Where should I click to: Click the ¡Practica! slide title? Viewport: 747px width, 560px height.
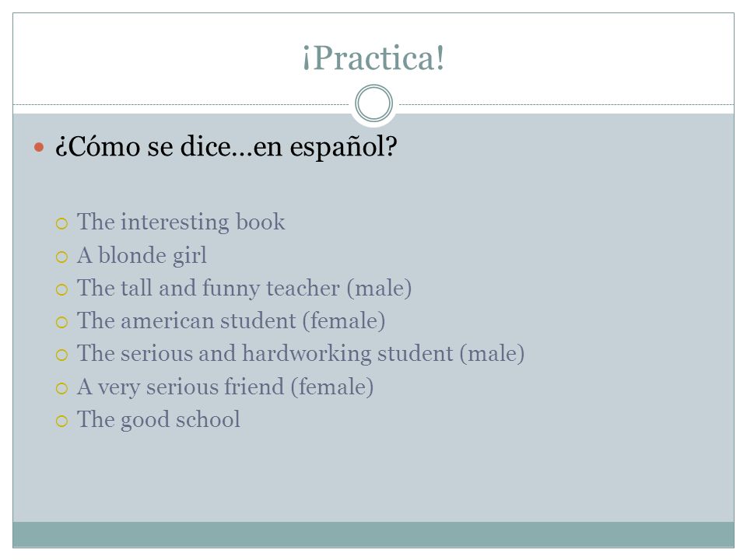click(373, 58)
